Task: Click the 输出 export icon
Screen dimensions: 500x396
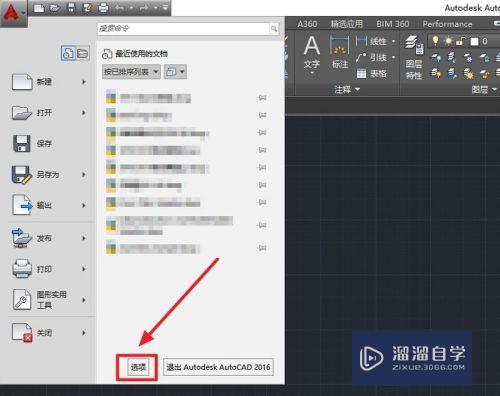Action: pyautogui.click(x=22, y=205)
